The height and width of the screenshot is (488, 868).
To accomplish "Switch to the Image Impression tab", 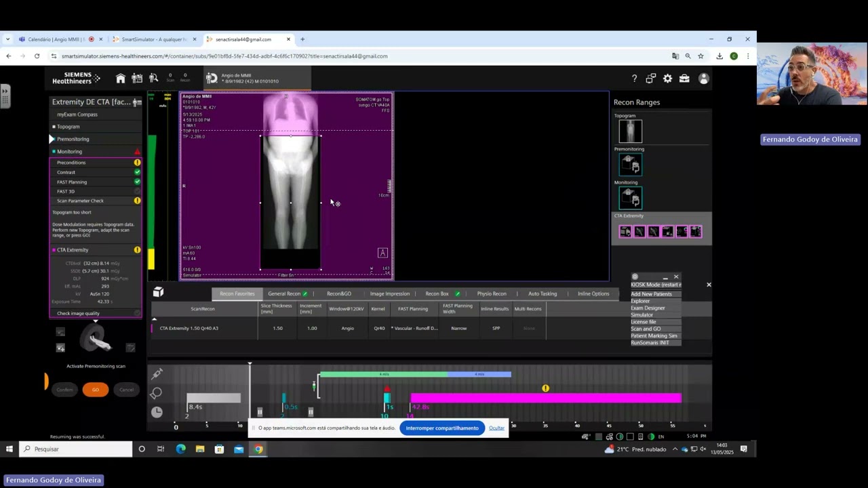I will click(390, 293).
